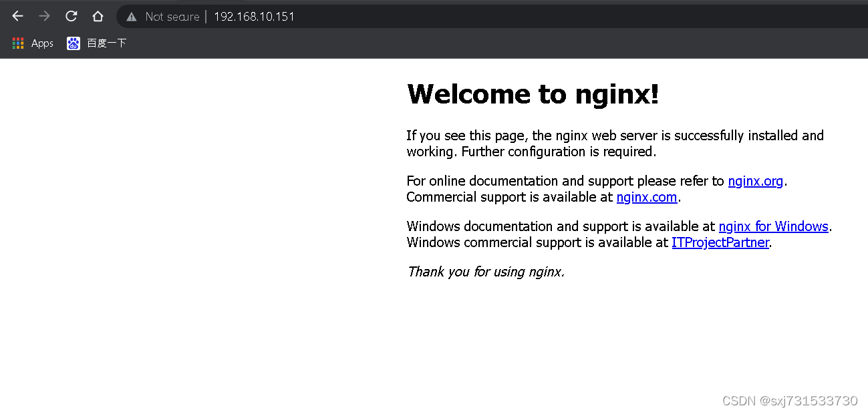Reload the current page

[71, 16]
